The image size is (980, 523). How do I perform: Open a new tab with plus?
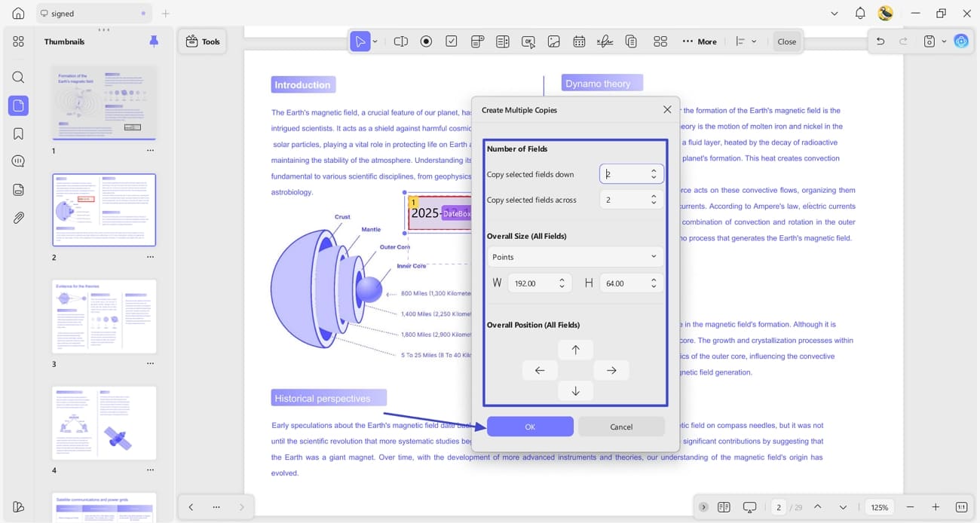(x=166, y=14)
